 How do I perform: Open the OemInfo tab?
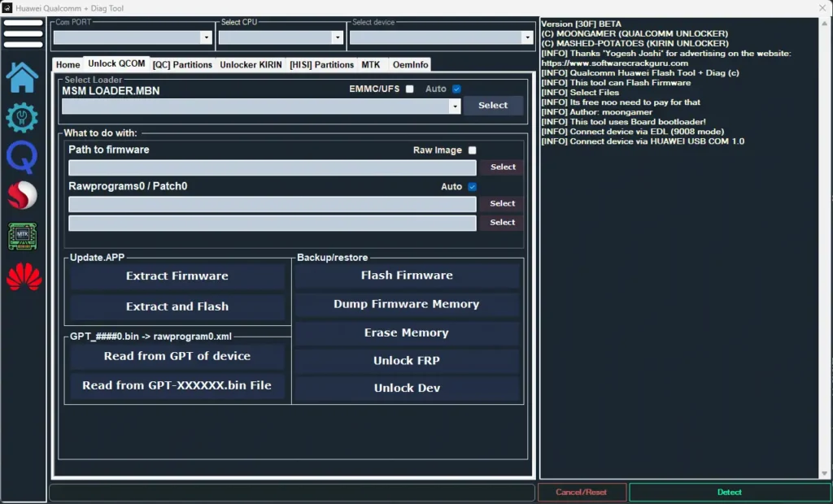[x=410, y=65]
